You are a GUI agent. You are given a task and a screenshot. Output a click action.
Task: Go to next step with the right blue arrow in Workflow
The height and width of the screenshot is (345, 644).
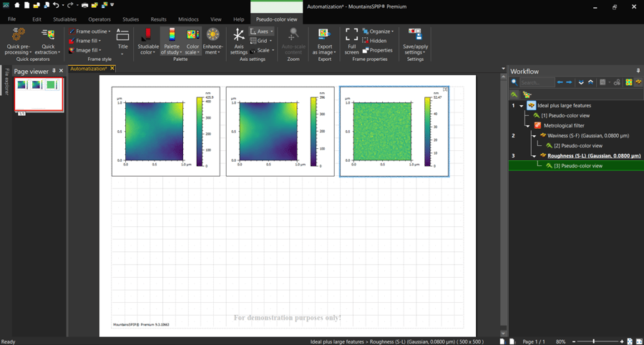(x=569, y=82)
